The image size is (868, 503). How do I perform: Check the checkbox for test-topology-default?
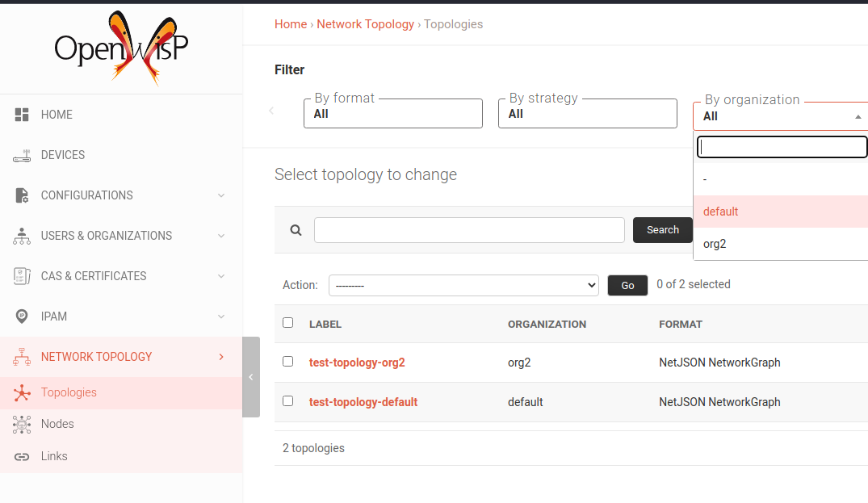click(287, 400)
